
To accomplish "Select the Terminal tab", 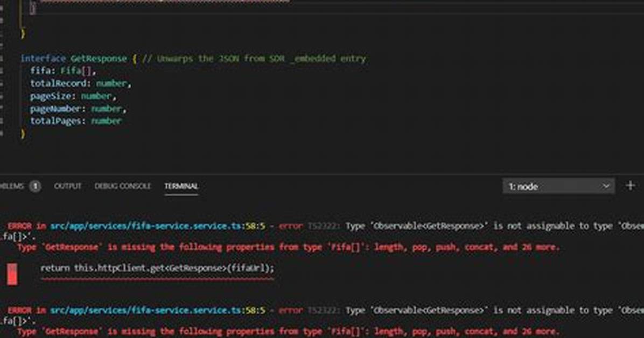I will pos(181,186).
